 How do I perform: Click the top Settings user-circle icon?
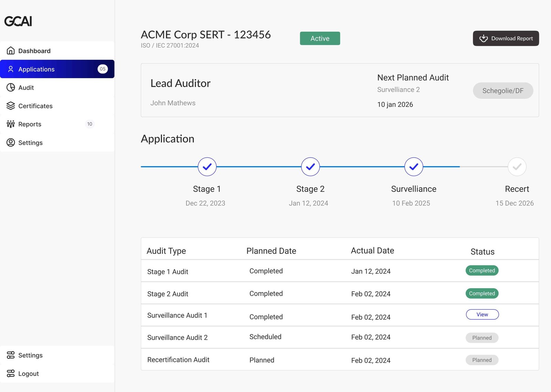[x=11, y=143]
